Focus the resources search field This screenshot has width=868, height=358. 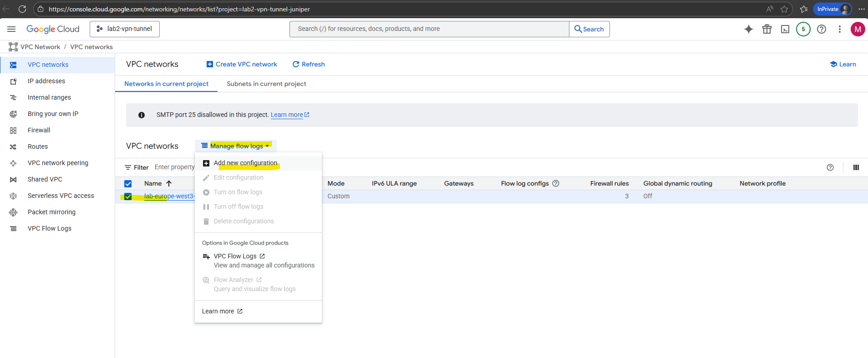(429, 29)
